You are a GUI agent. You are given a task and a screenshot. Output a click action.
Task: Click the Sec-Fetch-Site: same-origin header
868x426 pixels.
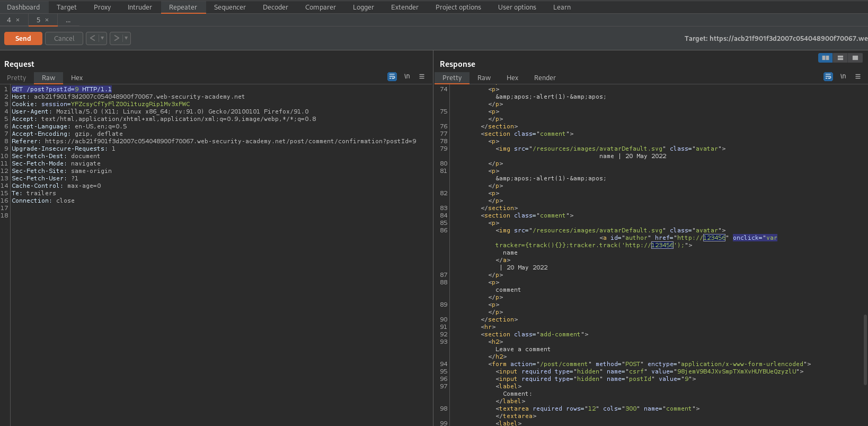pyautogui.click(x=61, y=171)
